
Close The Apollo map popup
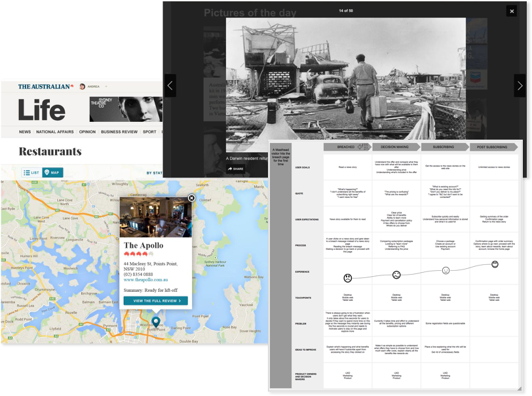point(192,198)
